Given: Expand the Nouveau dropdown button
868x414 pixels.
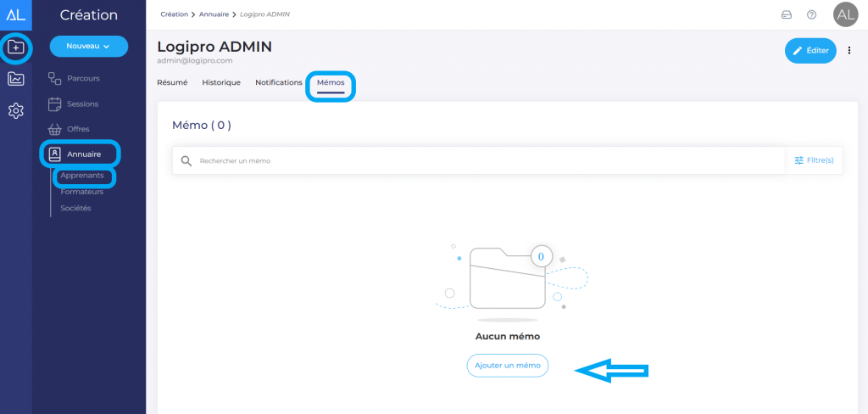Looking at the screenshot, I should click(88, 47).
